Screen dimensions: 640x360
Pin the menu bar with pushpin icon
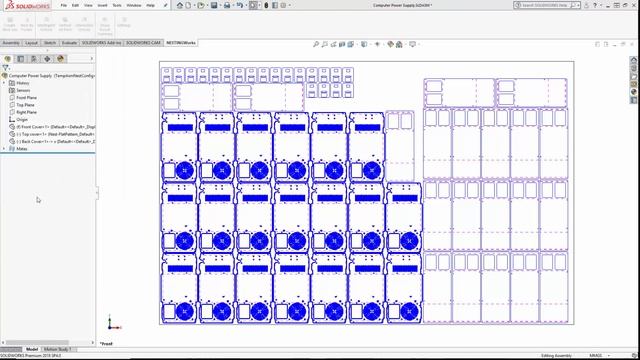click(x=165, y=5)
